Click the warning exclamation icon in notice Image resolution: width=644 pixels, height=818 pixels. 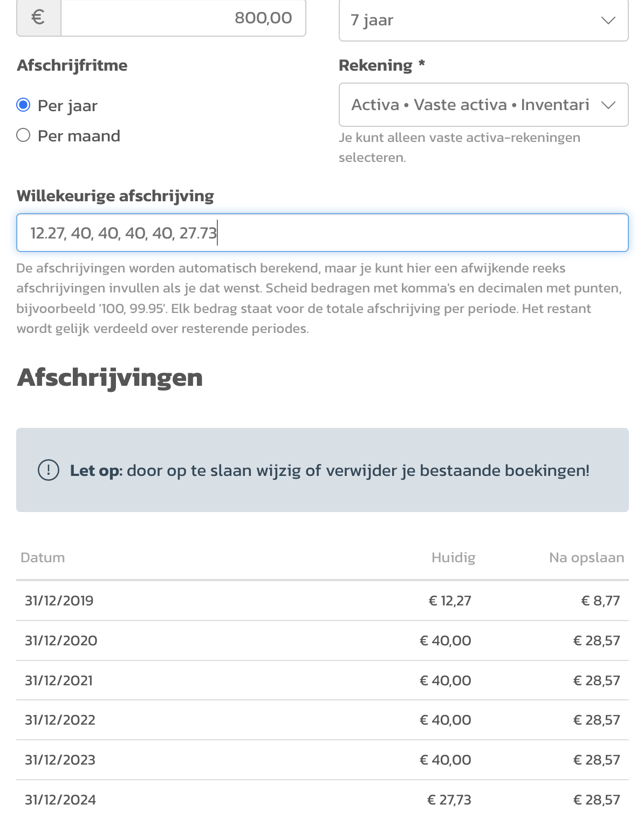[x=49, y=470]
